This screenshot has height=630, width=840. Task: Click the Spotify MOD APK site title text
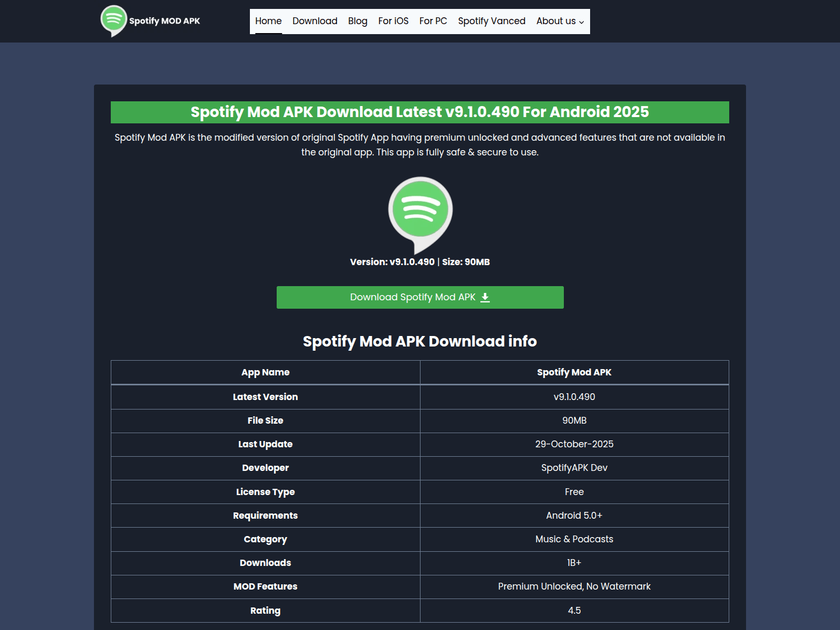[164, 21]
